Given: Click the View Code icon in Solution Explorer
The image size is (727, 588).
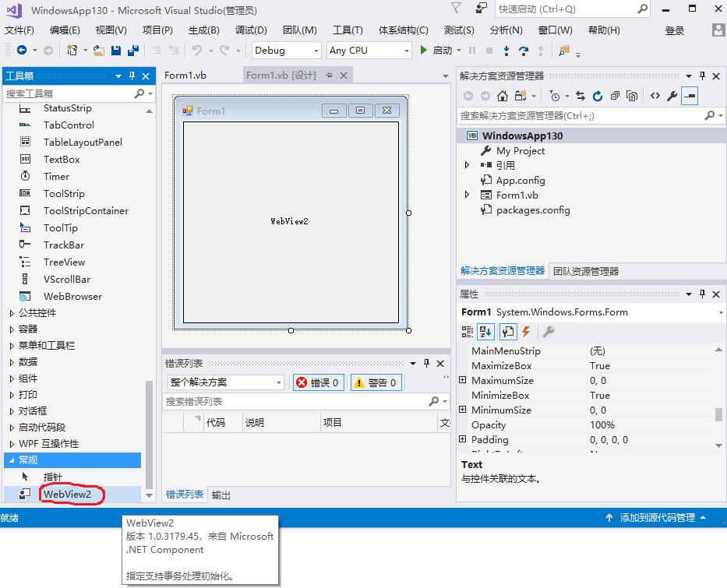Looking at the screenshot, I should click(x=655, y=96).
